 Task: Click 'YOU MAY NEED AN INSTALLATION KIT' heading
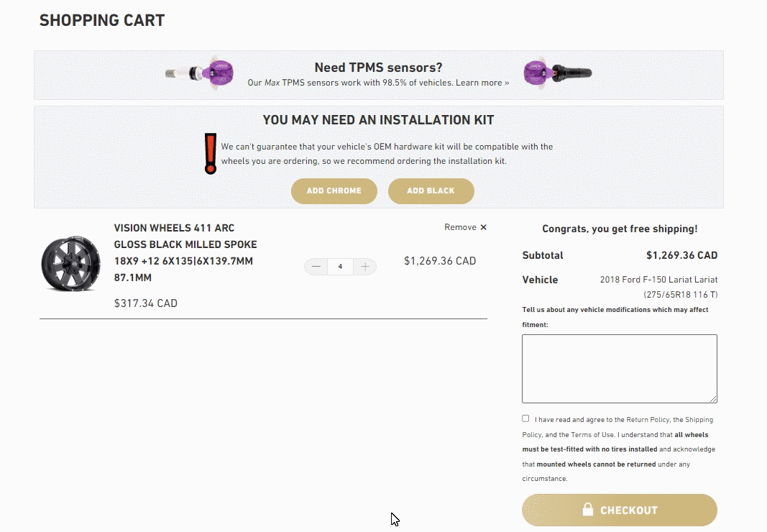(x=378, y=120)
